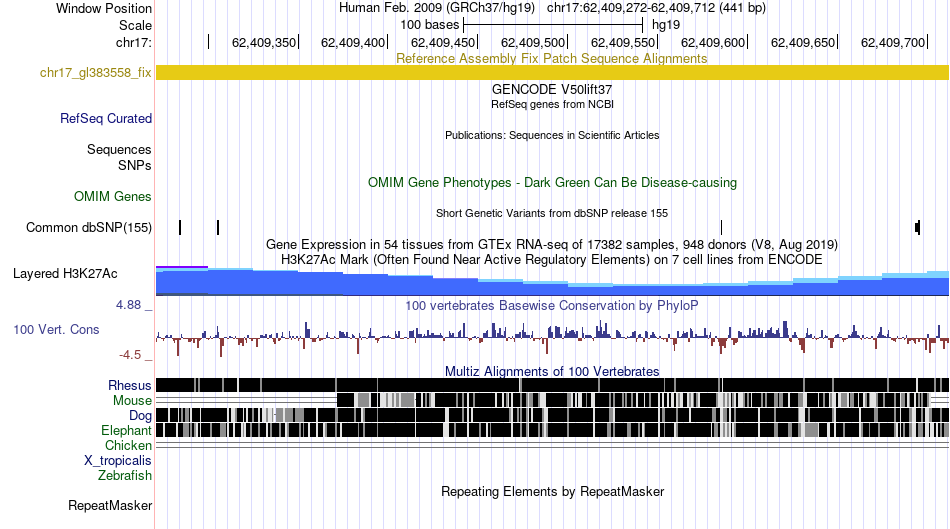Click the blue H3K27Ac signal graph
Image resolution: width=950 pixels, height=529 pixels.
click(x=552, y=281)
